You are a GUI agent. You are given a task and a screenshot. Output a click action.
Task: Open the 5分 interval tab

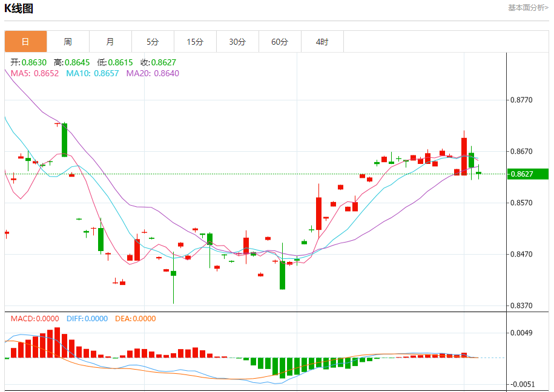click(x=153, y=42)
